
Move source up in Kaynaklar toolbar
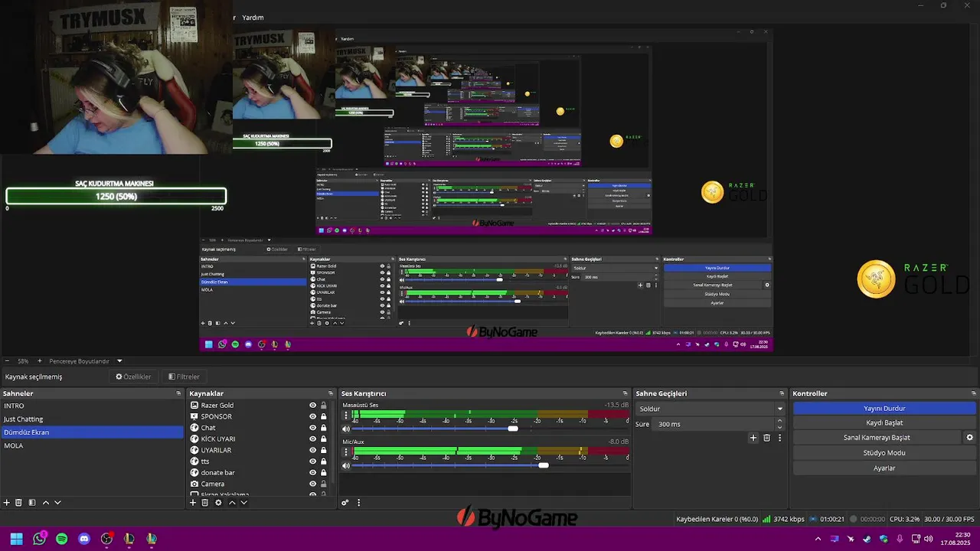(x=232, y=503)
